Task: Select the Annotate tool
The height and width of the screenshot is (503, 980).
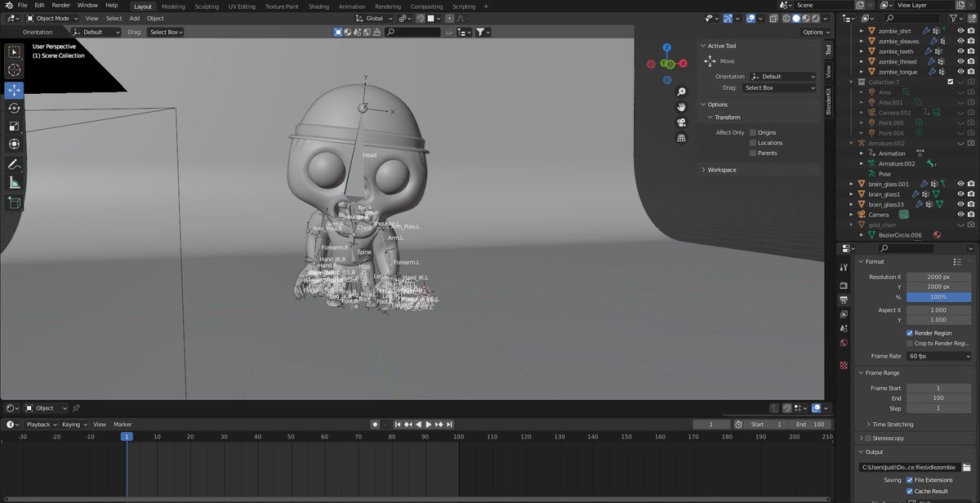Action: (15, 165)
